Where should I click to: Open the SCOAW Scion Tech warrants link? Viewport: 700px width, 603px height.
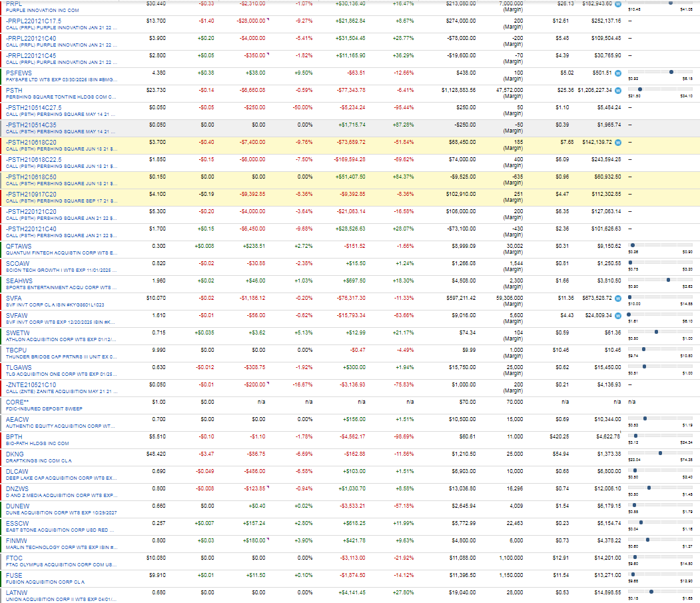click(x=17, y=264)
